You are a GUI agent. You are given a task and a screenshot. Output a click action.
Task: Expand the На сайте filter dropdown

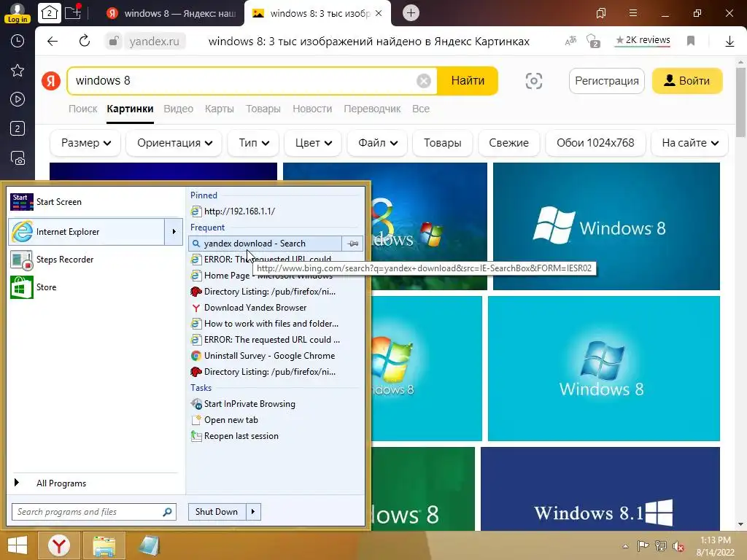[689, 143]
